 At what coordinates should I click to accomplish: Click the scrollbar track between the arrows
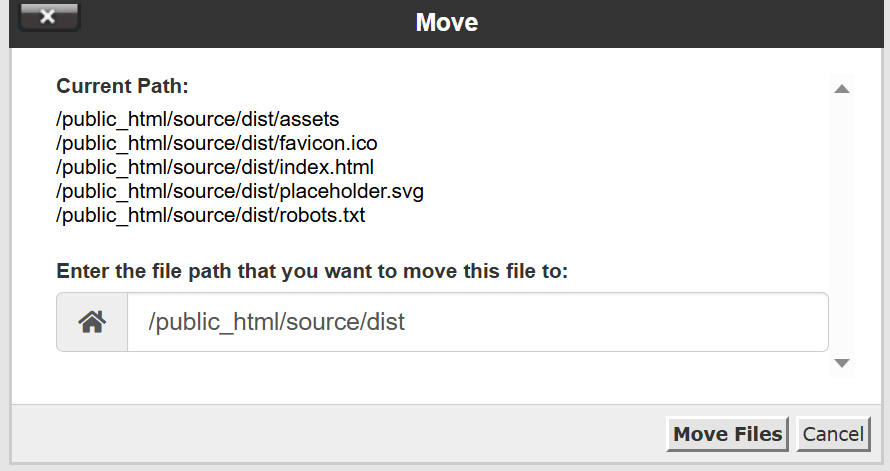(842, 226)
